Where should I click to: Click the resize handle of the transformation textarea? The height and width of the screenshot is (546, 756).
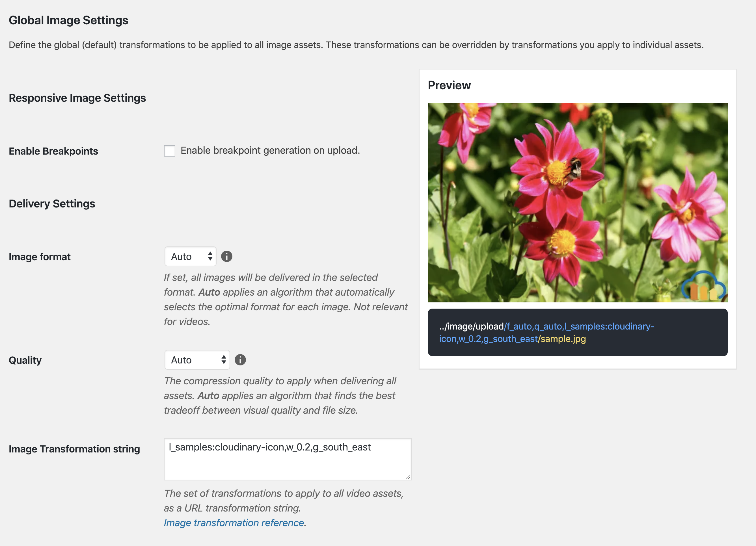pyautogui.click(x=407, y=476)
